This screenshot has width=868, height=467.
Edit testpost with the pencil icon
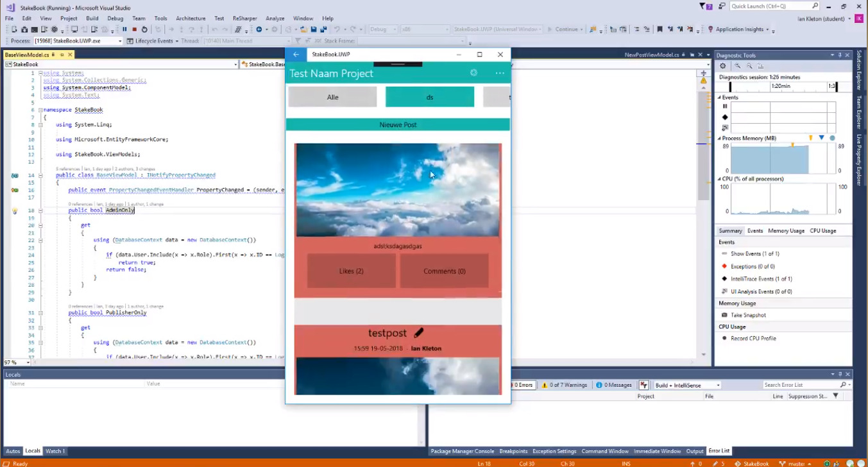pos(418,333)
